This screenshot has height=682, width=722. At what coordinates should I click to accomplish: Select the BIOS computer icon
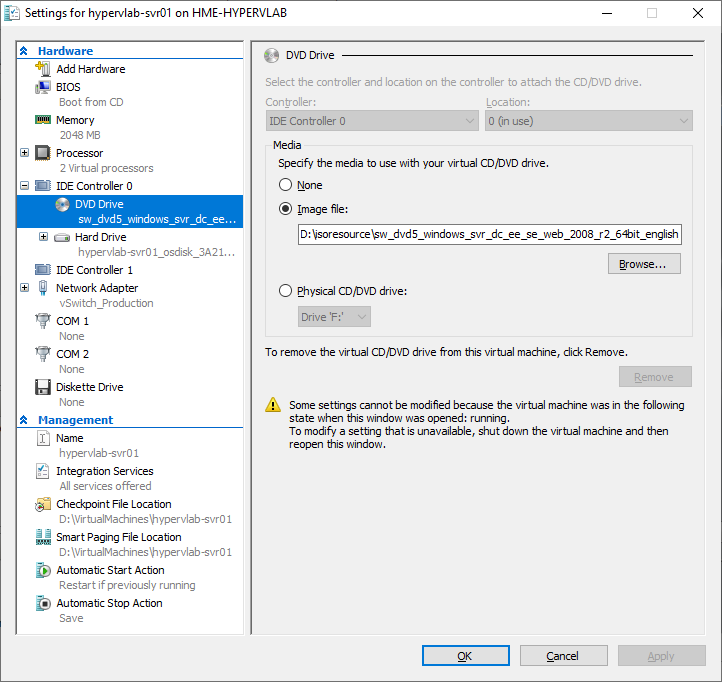43,87
